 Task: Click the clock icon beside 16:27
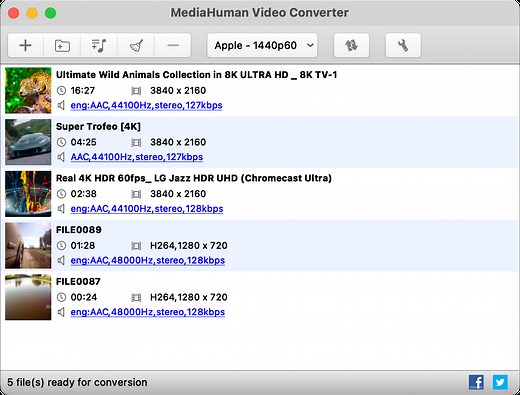pyautogui.click(x=61, y=91)
